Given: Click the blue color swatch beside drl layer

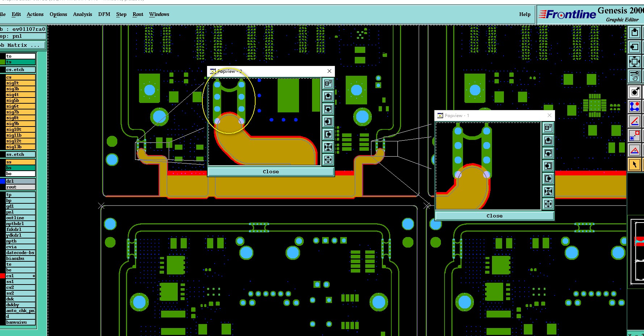Looking at the screenshot, I should point(3,181).
